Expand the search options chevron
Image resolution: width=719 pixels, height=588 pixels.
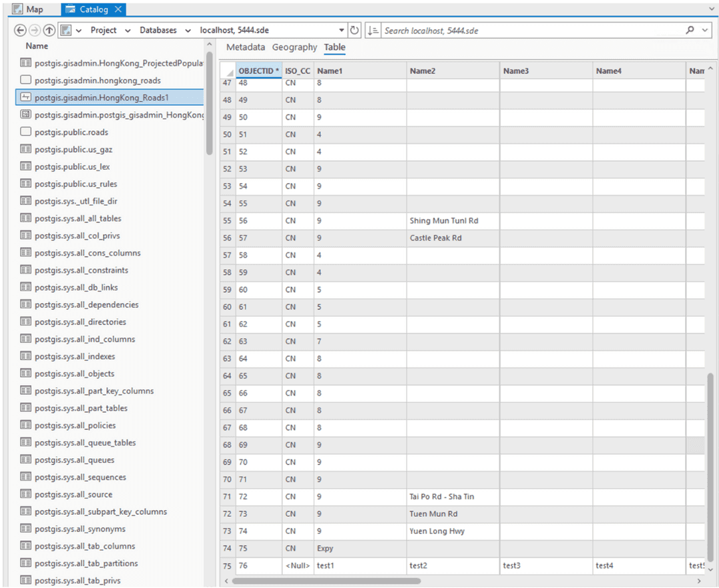(706, 30)
